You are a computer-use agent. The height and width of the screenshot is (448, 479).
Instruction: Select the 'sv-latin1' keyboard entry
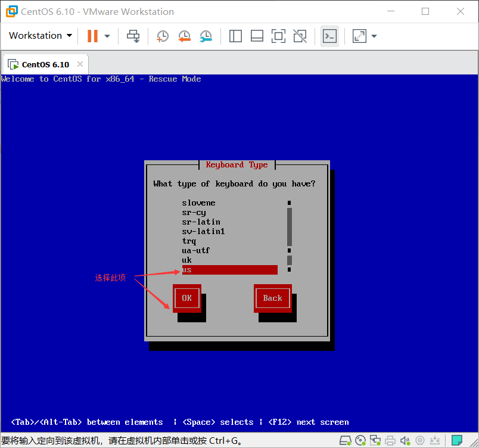(x=230, y=232)
